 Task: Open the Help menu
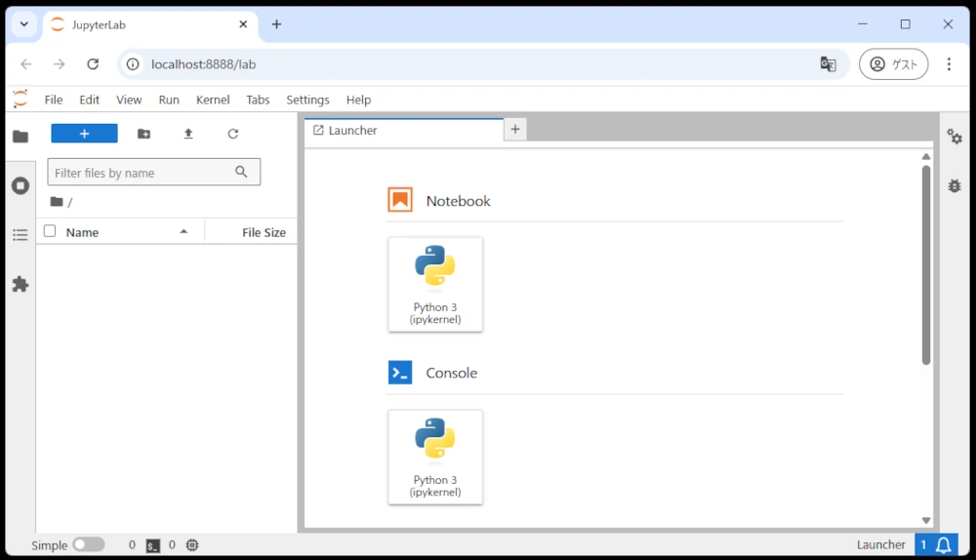point(358,100)
